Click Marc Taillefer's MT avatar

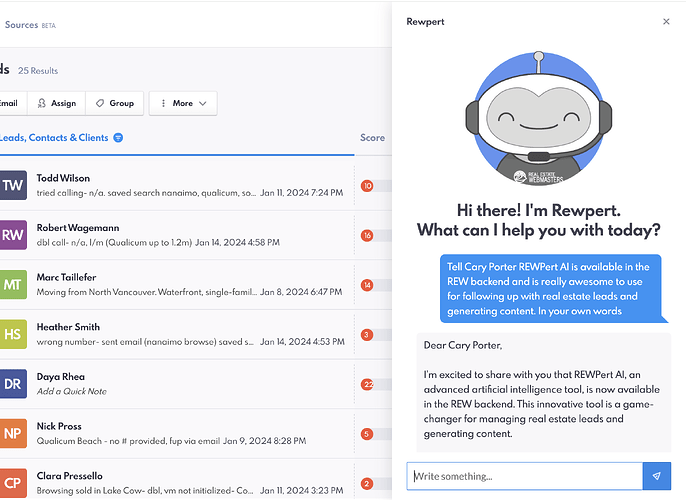pyautogui.click(x=13, y=285)
